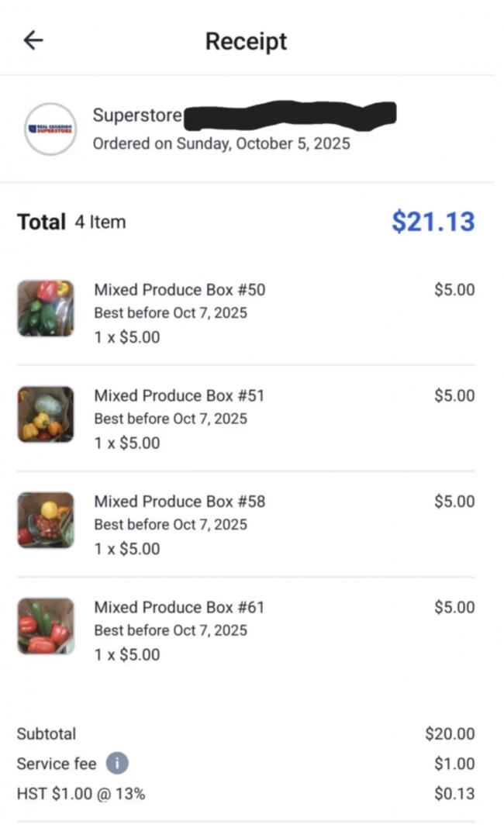Tap the $21.13 total amount
This screenshot has width=504, height=828.
[x=433, y=221]
